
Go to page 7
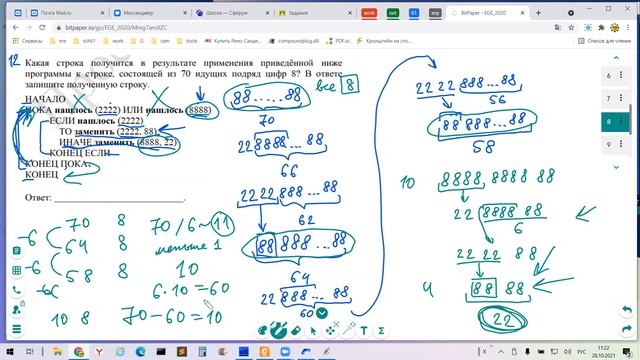[609, 98]
